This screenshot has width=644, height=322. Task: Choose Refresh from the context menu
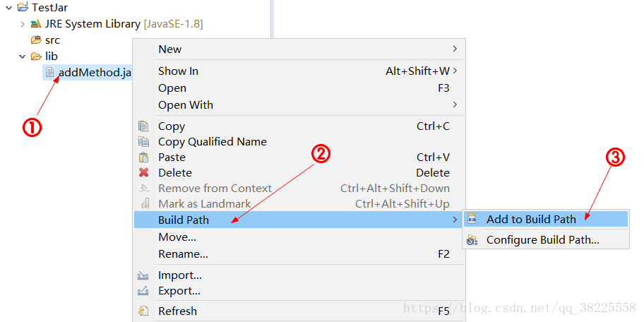300,311
